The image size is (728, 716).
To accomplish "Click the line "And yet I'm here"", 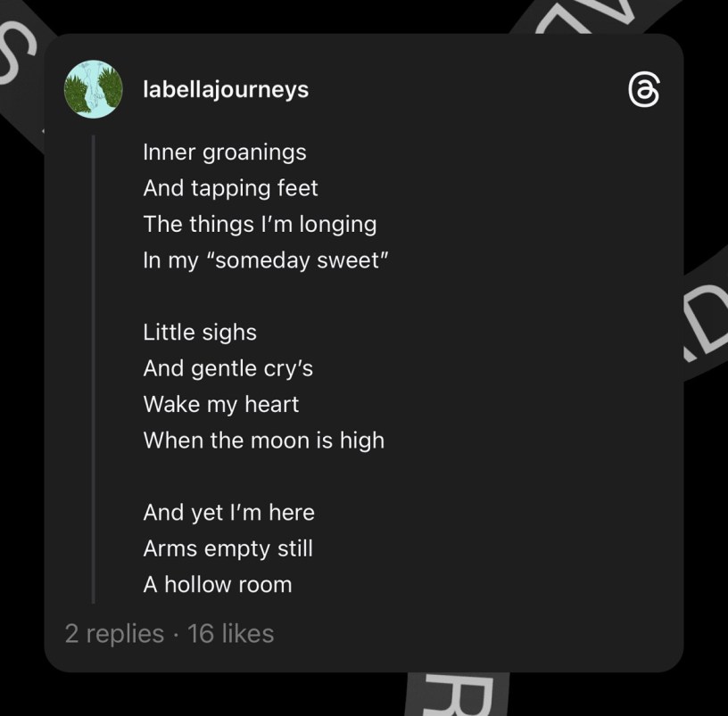I will pos(228,513).
